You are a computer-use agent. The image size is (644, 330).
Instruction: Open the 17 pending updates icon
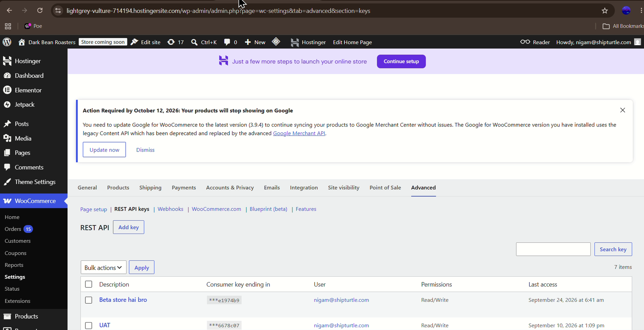click(x=176, y=42)
